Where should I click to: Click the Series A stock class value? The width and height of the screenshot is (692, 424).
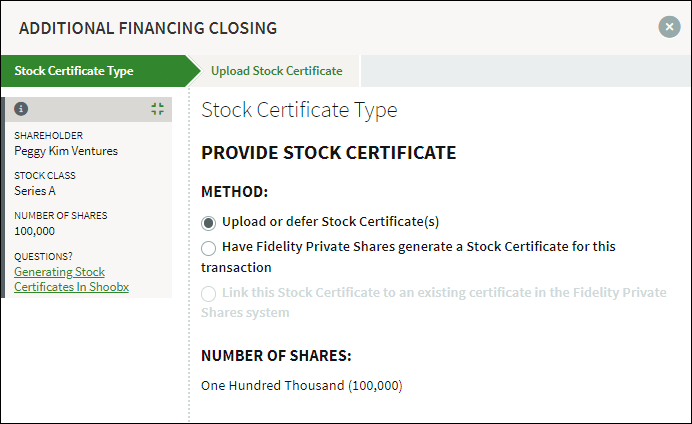(35, 191)
